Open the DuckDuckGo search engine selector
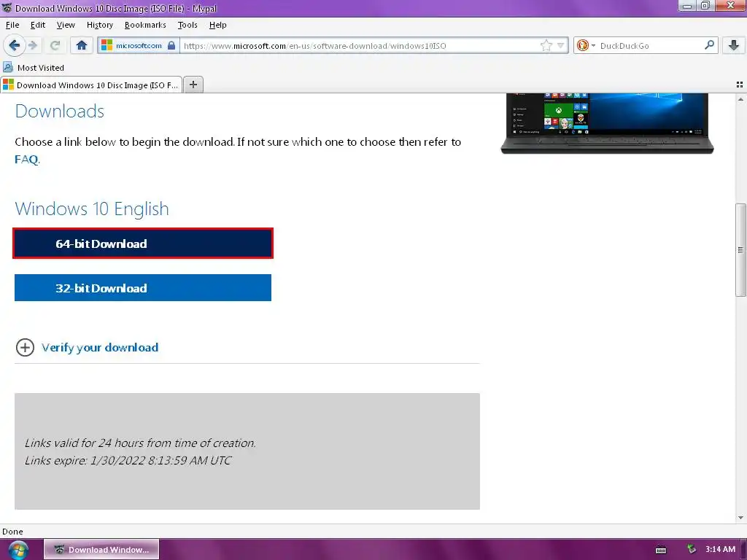The image size is (747, 560). pyautogui.click(x=586, y=46)
